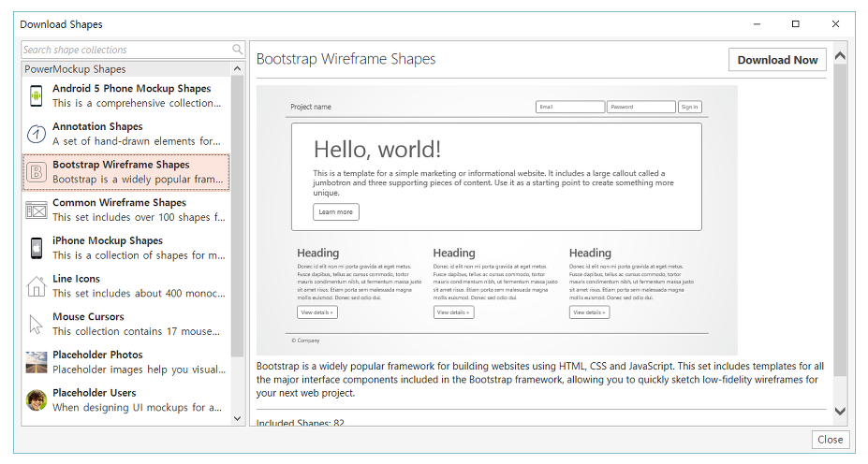Click the Bootstrap Wireframe Shapes B icon
Viewport: 868px width, 464px height.
coord(36,172)
